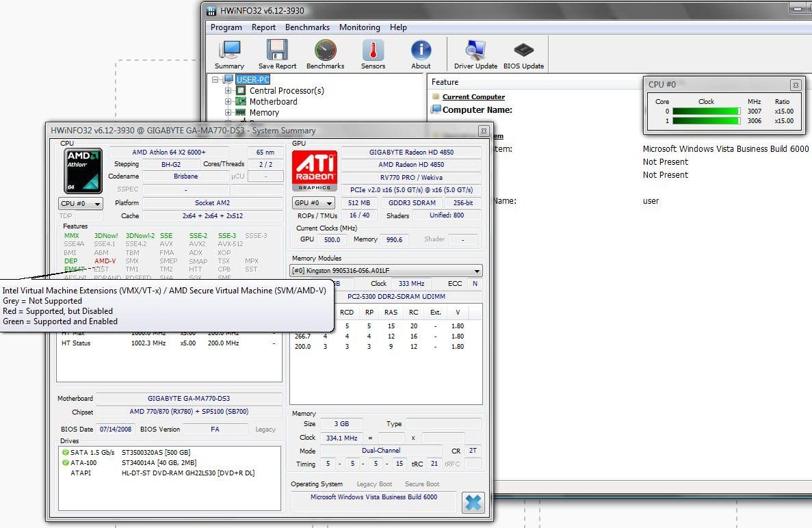Click the computer icon beside USER-PC
The height and width of the screenshot is (528, 812).
228,80
